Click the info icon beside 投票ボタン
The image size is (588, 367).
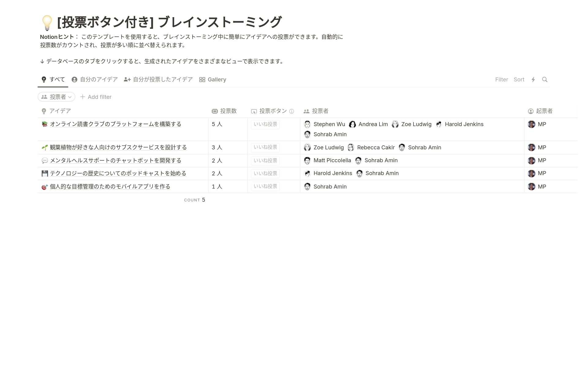coord(292,111)
